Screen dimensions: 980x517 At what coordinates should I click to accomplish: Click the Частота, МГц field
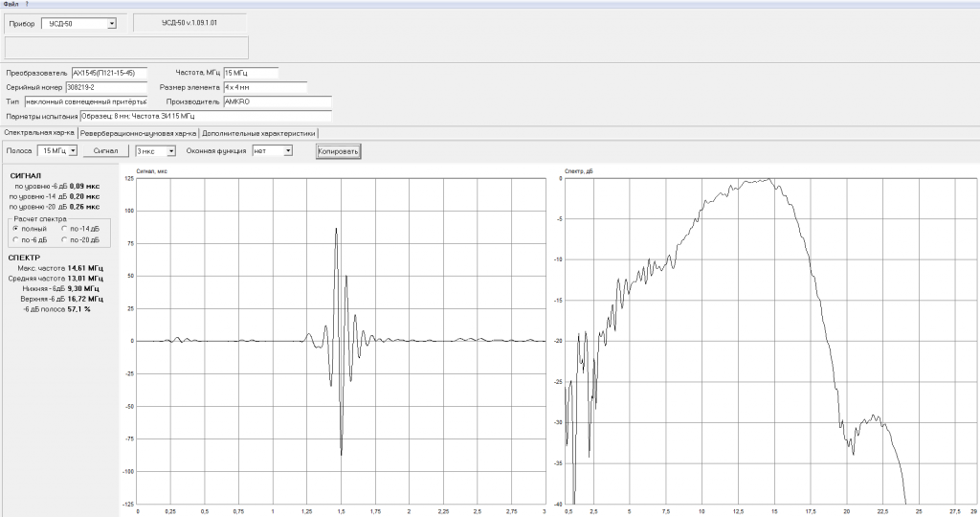pyautogui.click(x=251, y=73)
